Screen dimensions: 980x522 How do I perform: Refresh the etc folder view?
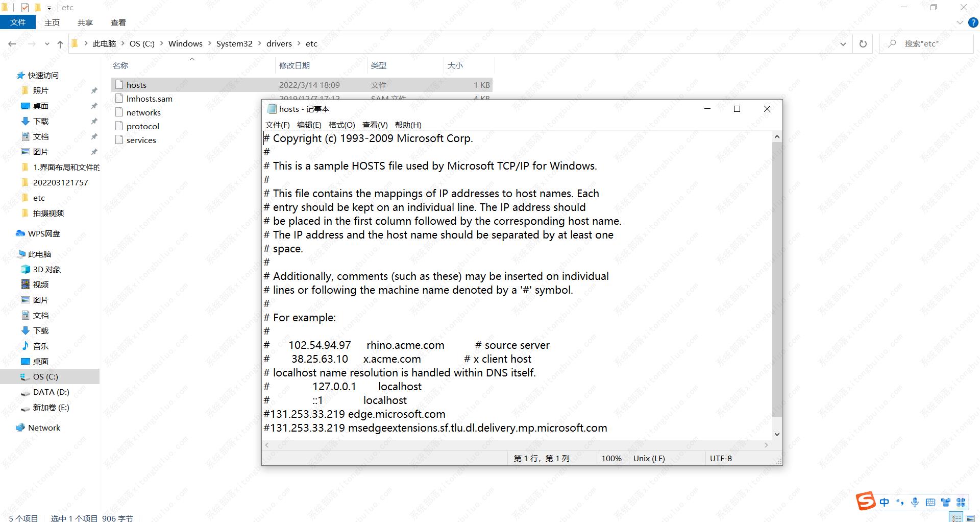(863, 44)
